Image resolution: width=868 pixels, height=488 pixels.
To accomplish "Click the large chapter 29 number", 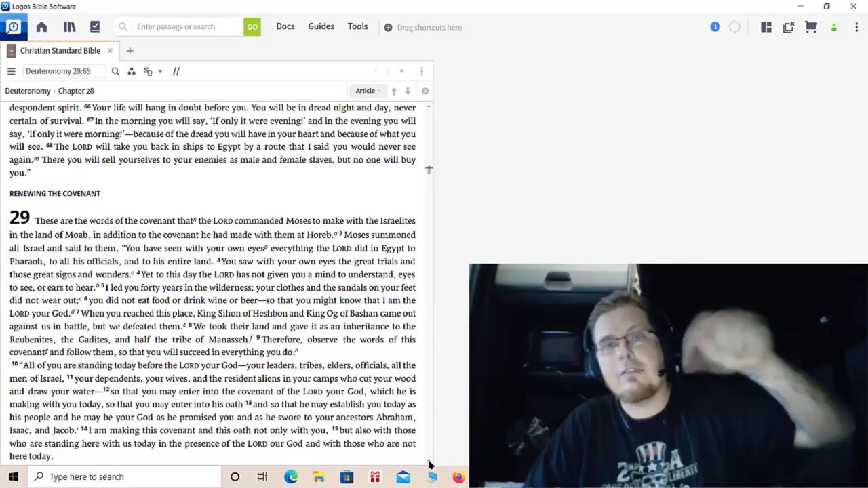I will click(20, 218).
